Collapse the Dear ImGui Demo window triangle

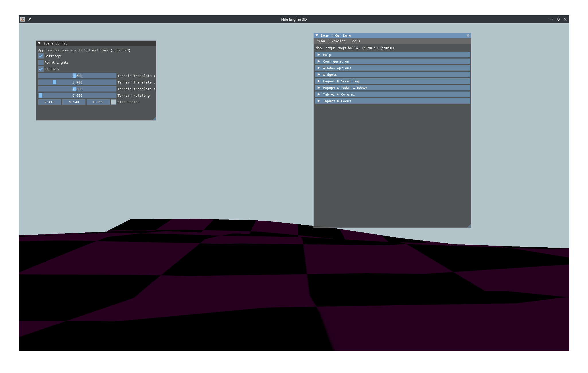pos(317,36)
